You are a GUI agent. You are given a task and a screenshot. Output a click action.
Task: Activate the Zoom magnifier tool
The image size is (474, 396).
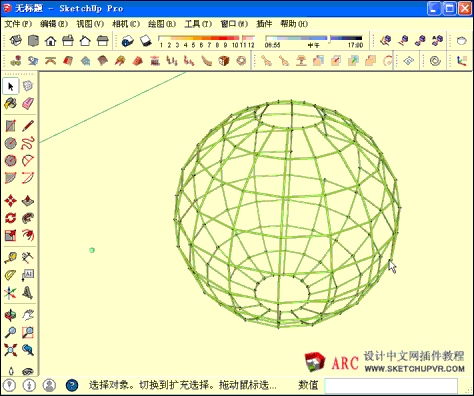(11, 332)
